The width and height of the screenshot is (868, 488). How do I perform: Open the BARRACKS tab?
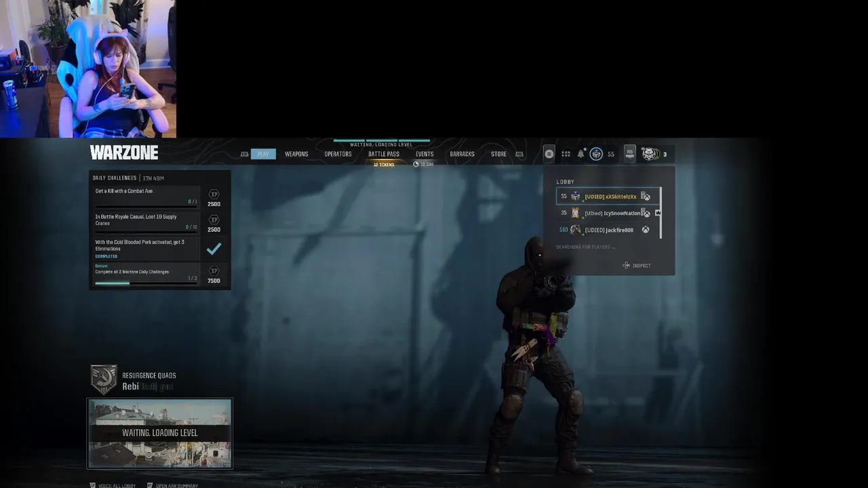pos(462,154)
